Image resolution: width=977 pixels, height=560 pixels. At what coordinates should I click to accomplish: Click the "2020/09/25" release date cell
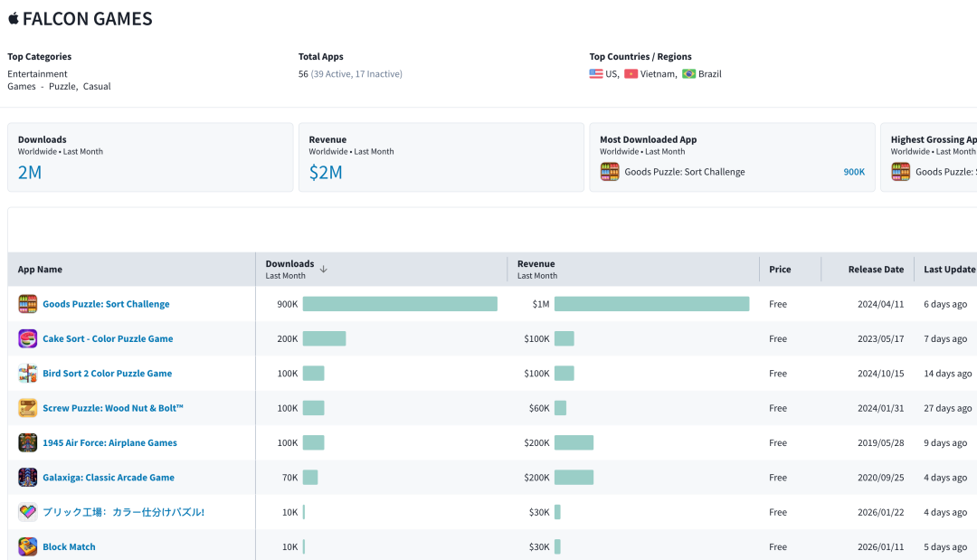[880, 477]
